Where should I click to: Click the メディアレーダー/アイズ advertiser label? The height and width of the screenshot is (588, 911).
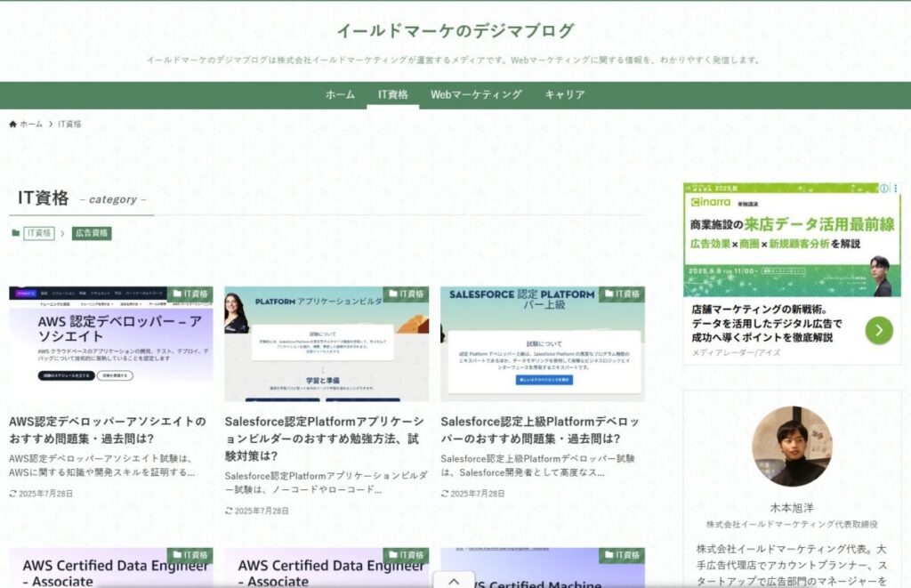click(x=736, y=352)
